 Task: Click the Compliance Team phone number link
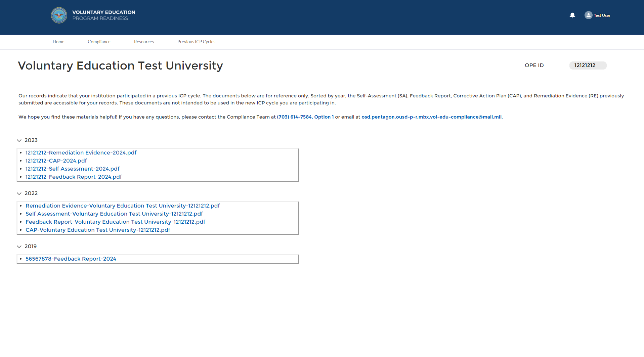coord(305,117)
